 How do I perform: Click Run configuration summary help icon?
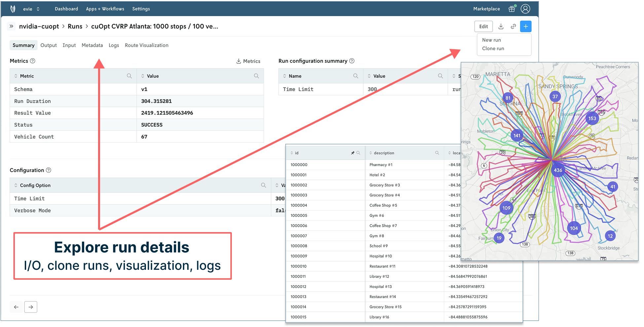(x=352, y=61)
